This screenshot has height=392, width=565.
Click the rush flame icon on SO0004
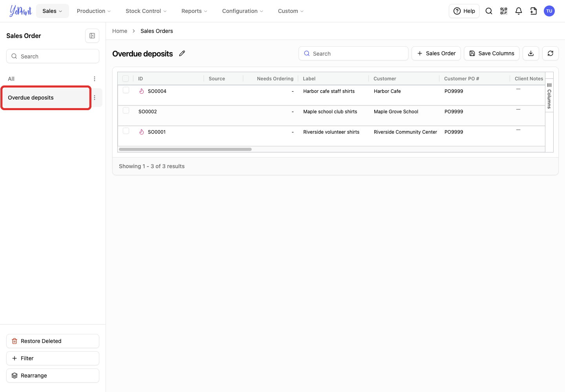pyautogui.click(x=142, y=91)
